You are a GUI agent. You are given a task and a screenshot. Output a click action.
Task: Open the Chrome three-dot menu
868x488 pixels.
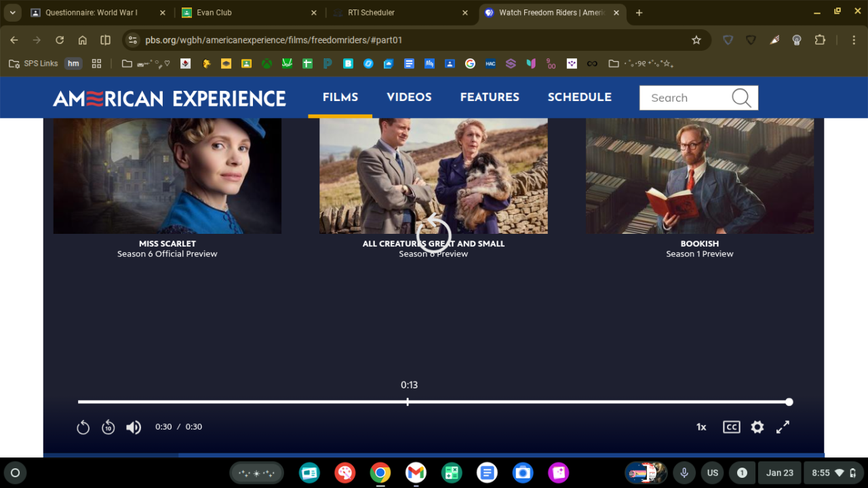(x=854, y=40)
